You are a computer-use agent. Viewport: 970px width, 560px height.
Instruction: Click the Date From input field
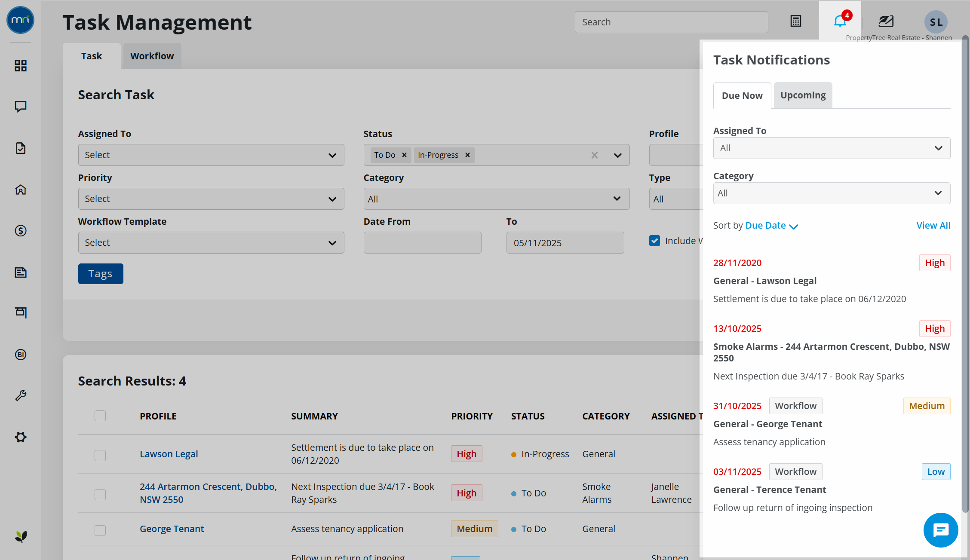pos(422,242)
